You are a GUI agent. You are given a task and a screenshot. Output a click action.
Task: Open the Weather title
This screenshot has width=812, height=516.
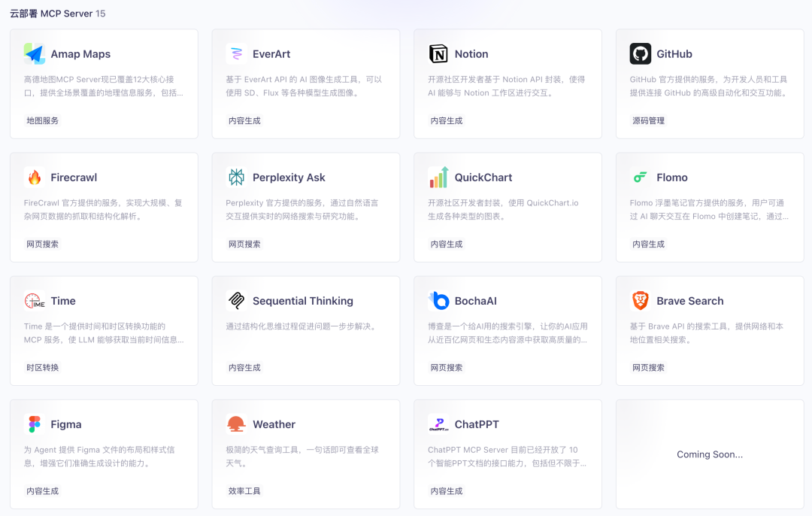click(x=274, y=424)
